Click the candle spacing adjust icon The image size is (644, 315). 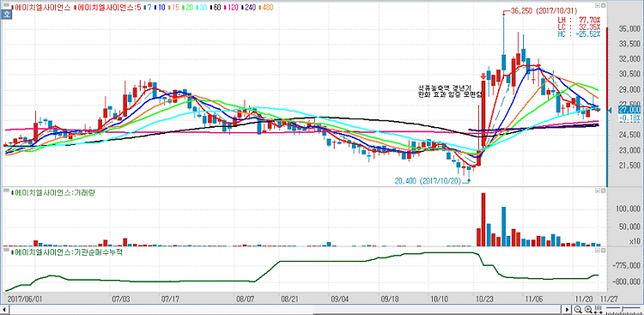[x=598, y=309]
